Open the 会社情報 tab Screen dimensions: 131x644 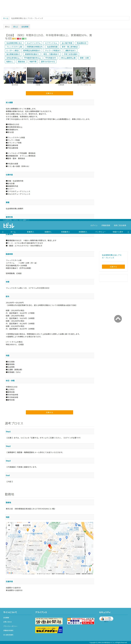tap(25, 27)
